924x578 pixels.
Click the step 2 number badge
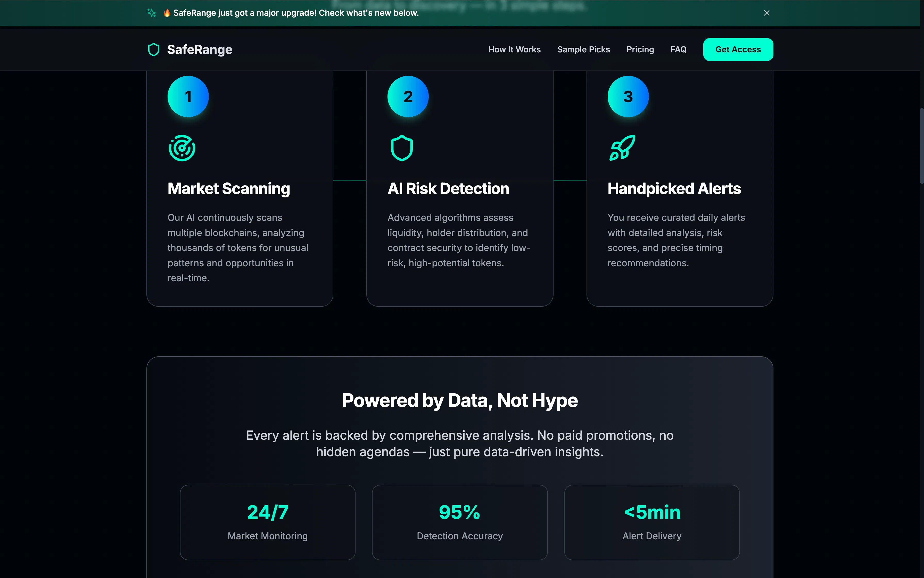coord(408,96)
